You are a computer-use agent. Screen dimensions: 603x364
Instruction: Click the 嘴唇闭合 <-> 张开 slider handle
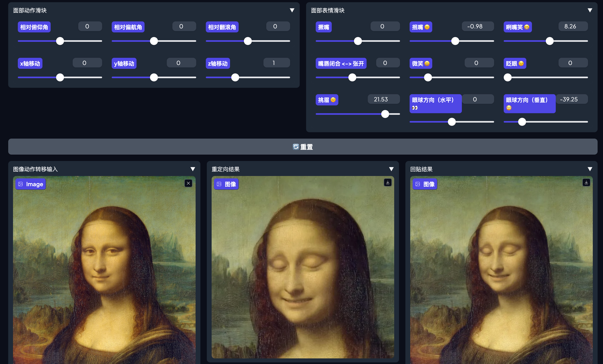tap(352, 77)
